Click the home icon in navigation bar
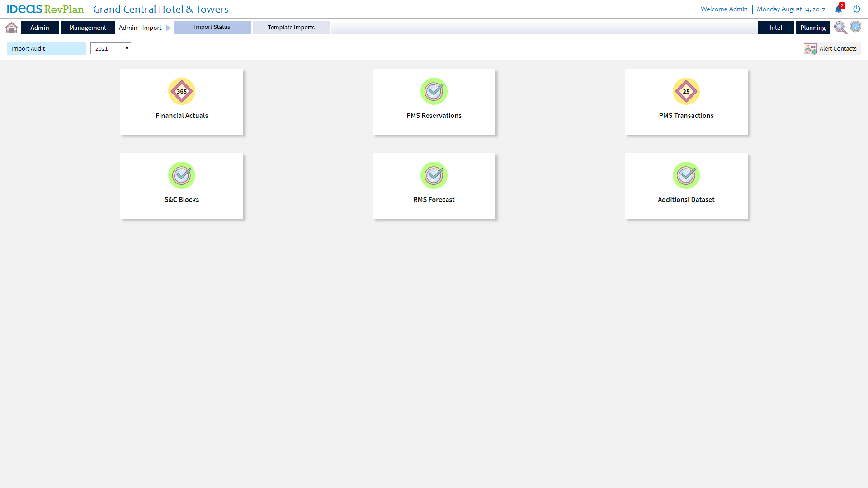Viewport: 868px width, 488px height. [x=12, y=28]
